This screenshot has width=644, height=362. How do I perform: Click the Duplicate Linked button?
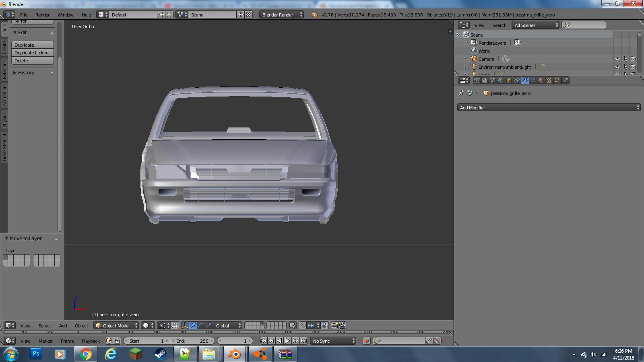32,53
